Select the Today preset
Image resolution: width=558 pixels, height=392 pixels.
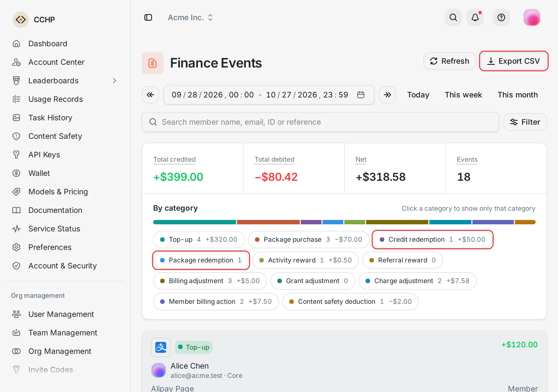[418, 95]
